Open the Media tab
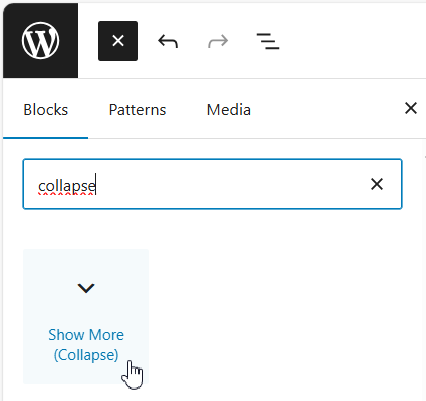The image size is (426, 401). [229, 110]
